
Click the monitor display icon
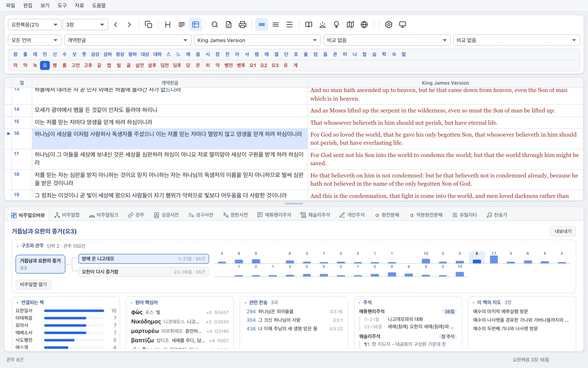tap(403, 25)
